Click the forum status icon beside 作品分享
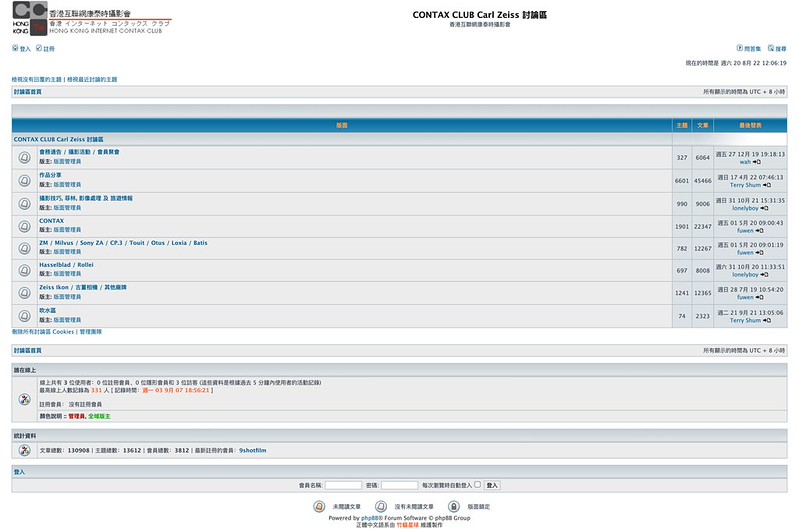799x529 pixels. 24,180
